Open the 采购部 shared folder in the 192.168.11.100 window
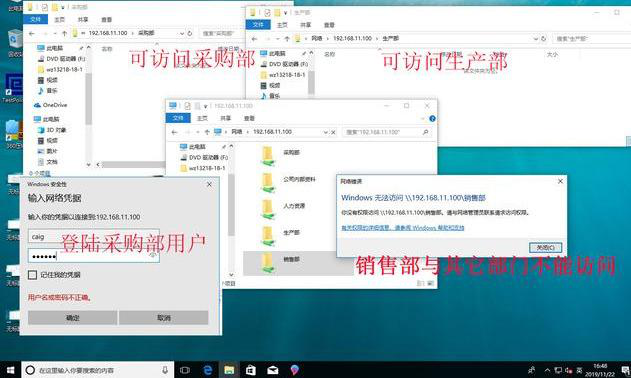 (280, 156)
